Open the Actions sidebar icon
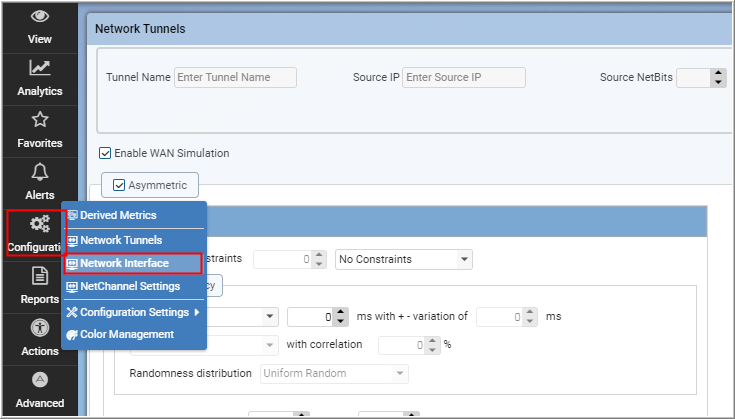This screenshot has width=735, height=419. pos(40,327)
